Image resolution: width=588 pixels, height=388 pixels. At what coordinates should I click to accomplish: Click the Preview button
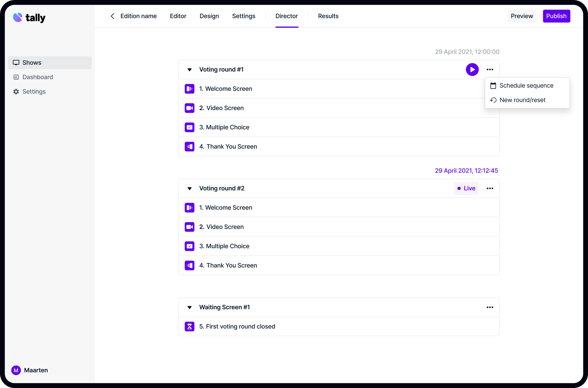point(522,16)
